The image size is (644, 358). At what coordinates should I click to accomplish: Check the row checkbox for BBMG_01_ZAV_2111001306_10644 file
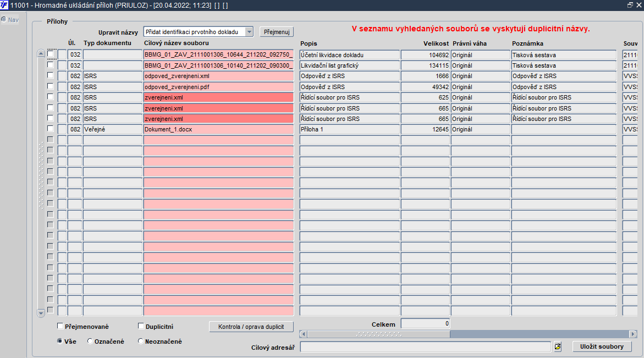[x=51, y=54]
